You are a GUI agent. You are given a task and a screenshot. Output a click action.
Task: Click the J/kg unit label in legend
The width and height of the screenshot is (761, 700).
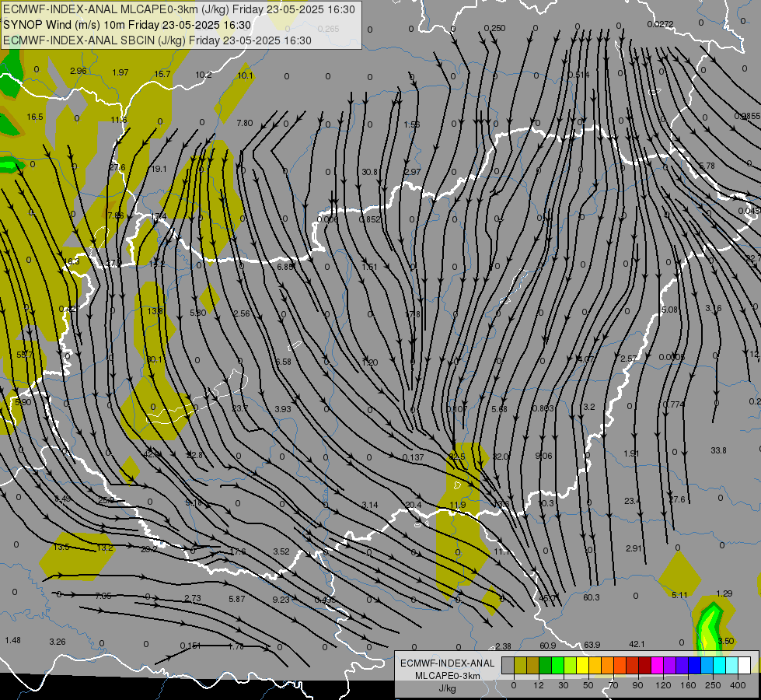click(448, 688)
